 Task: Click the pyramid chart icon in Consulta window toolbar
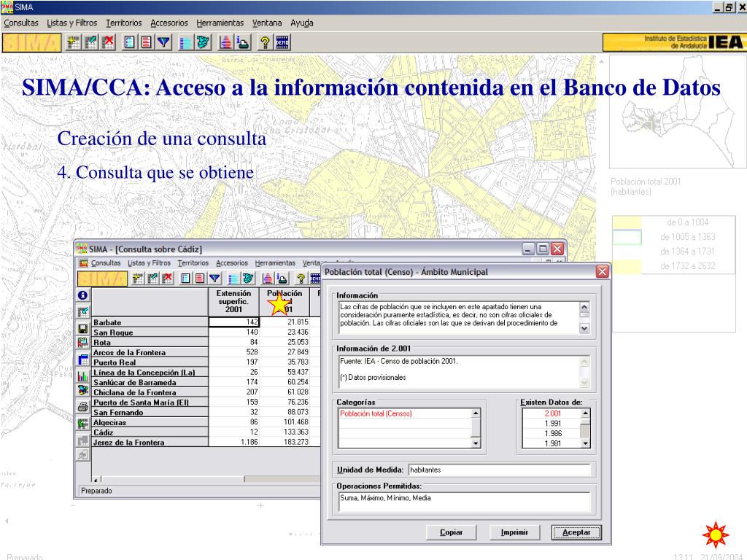pyautogui.click(x=268, y=278)
